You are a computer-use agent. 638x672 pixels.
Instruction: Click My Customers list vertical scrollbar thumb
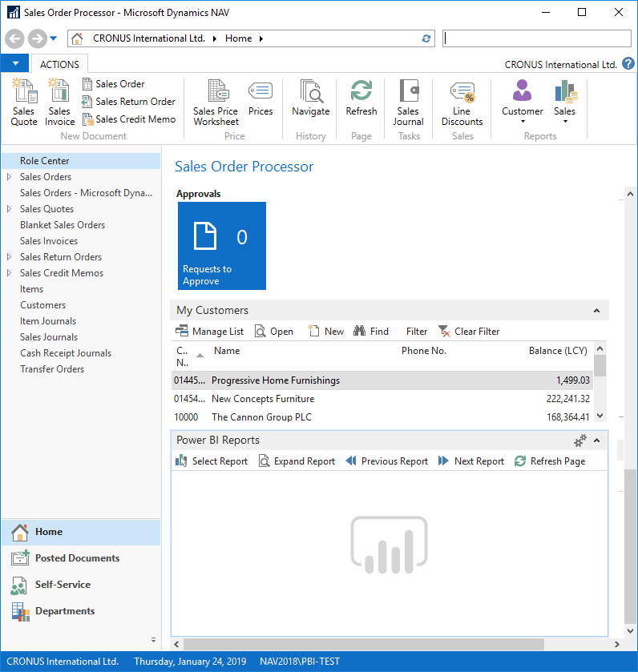(600, 365)
